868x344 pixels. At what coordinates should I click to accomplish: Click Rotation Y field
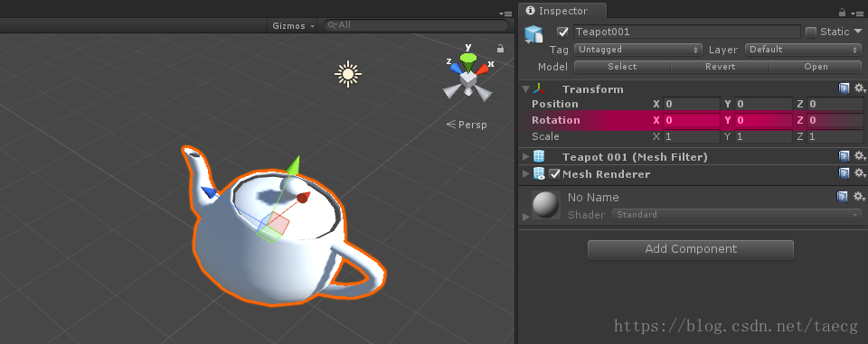pos(763,120)
